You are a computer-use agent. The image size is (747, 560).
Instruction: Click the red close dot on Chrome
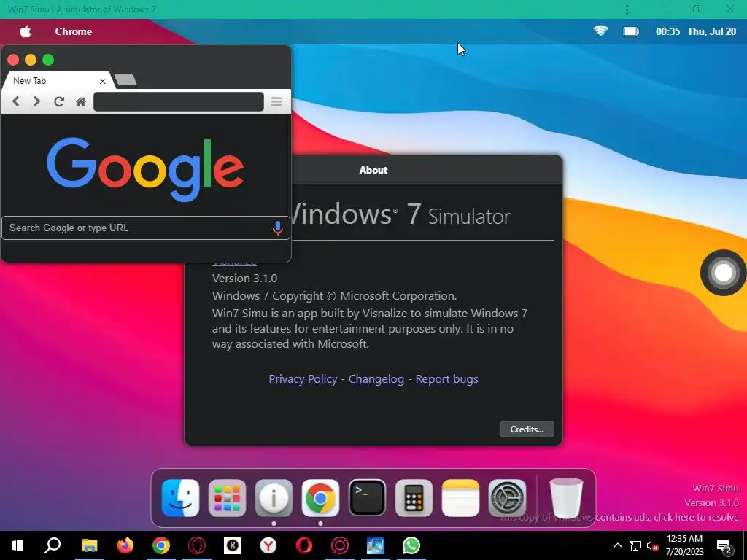pyautogui.click(x=13, y=60)
